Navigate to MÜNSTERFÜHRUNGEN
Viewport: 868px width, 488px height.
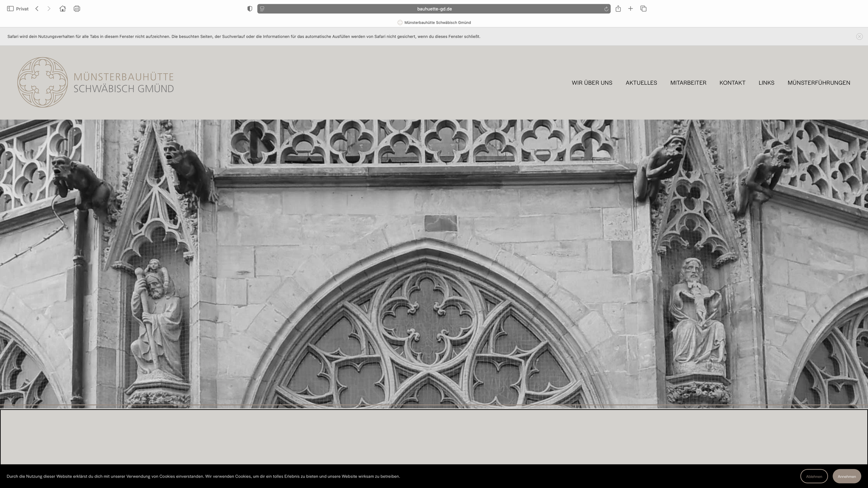click(819, 83)
